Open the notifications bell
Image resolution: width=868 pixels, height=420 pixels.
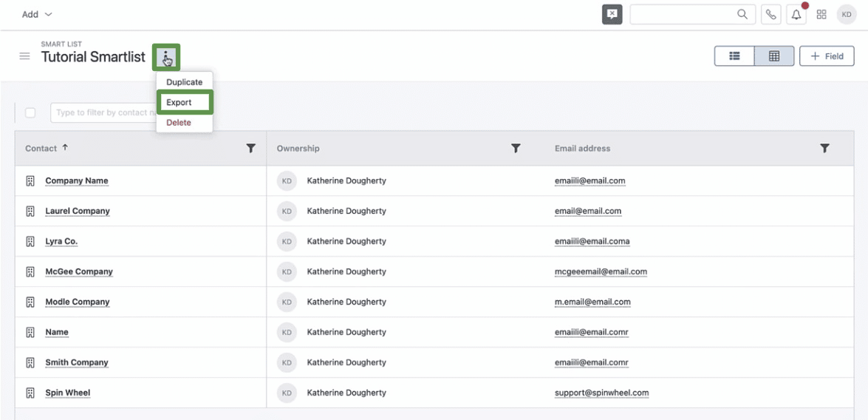pos(796,14)
